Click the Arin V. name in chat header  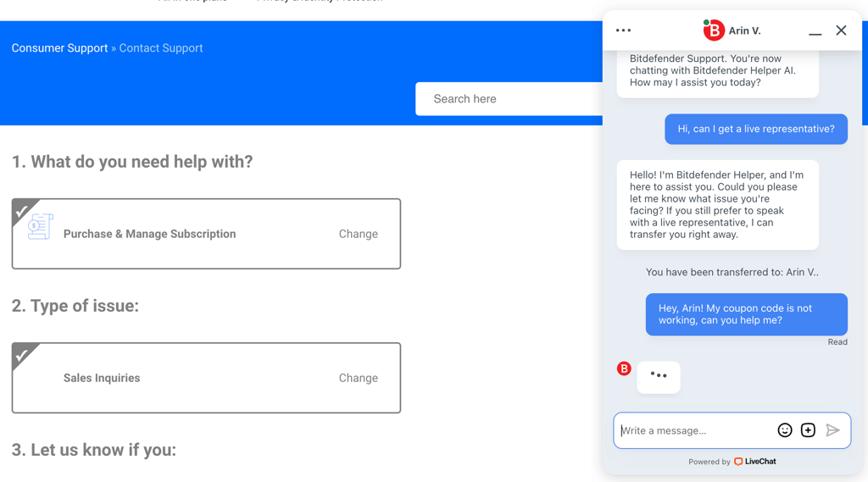pos(744,31)
